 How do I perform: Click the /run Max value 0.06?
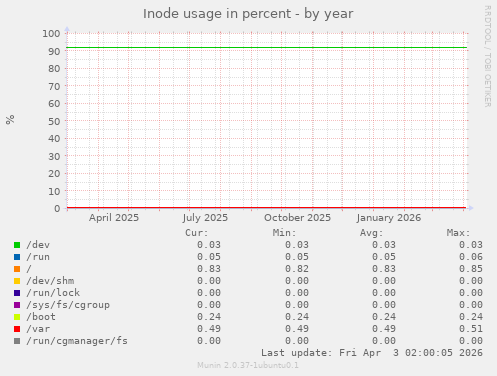pyautogui.click(x=471, y=257)
